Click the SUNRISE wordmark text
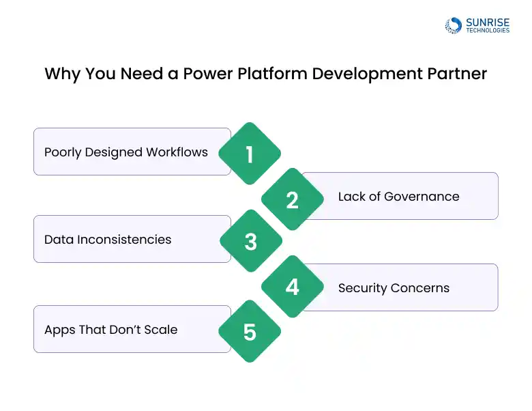This screenshot has height=411, width=532. coord(488,23)
